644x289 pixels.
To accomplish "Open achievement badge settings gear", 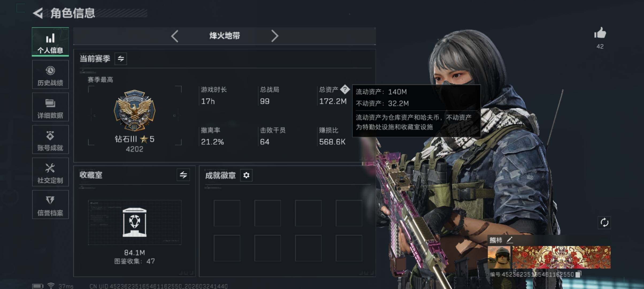I will tap(246, 175).
